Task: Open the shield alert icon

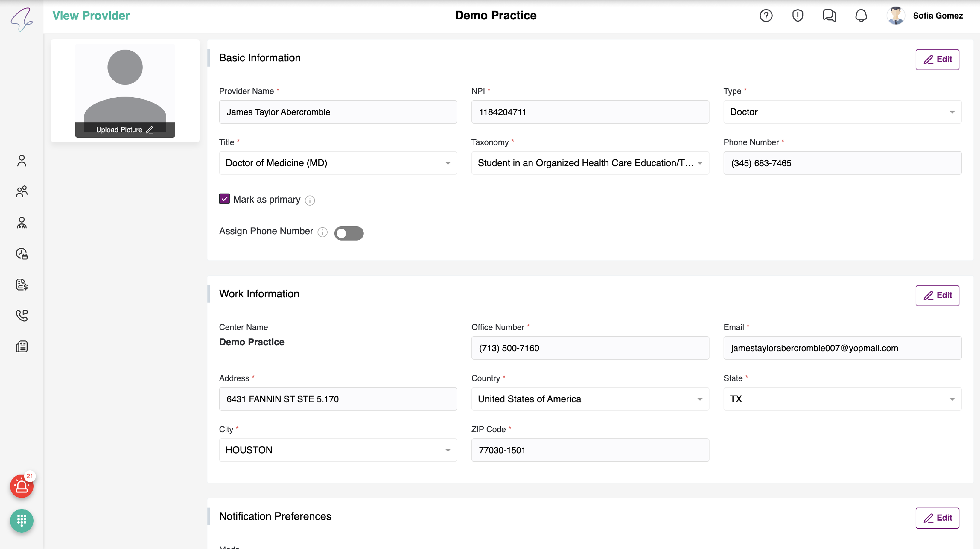Action: (x=797, y=16)
